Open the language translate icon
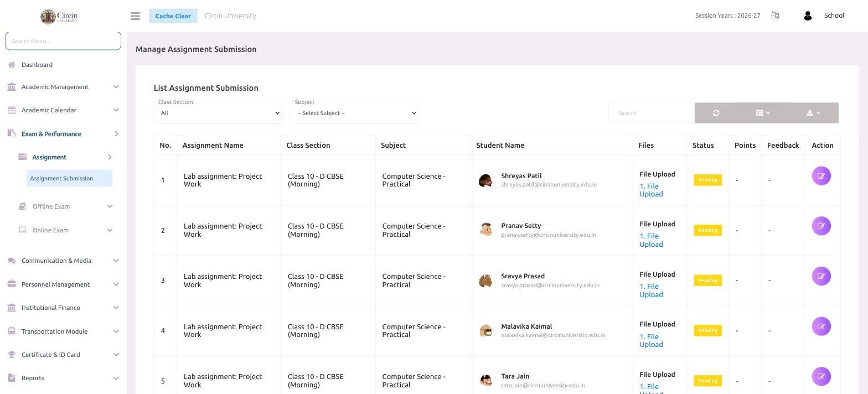 [775, 15]
